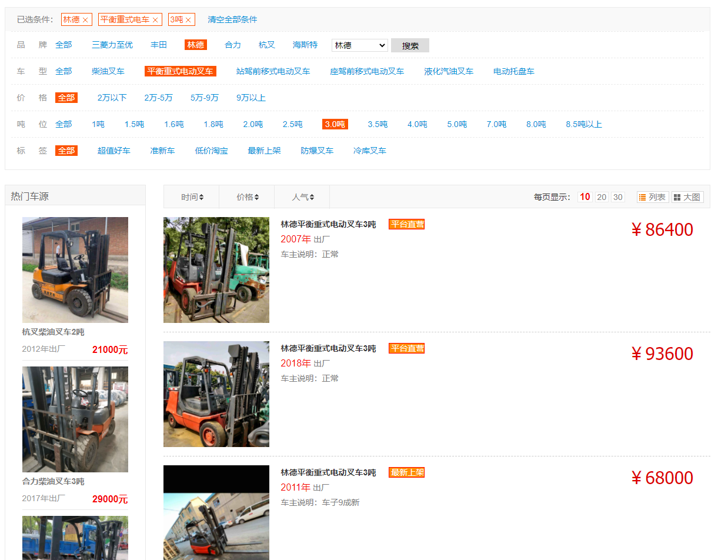This screenshot has width=728, height=560.
Task: Switch to 大图 large image view
Action: (687, 196)
